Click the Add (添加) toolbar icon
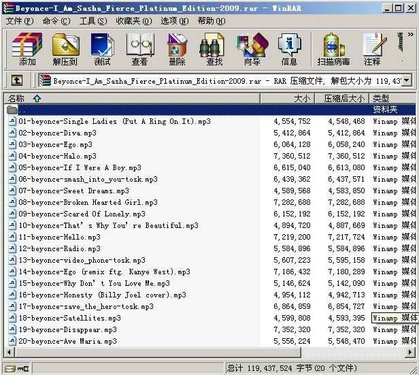Screen dimensions: 419x375 tap(27, 49)
